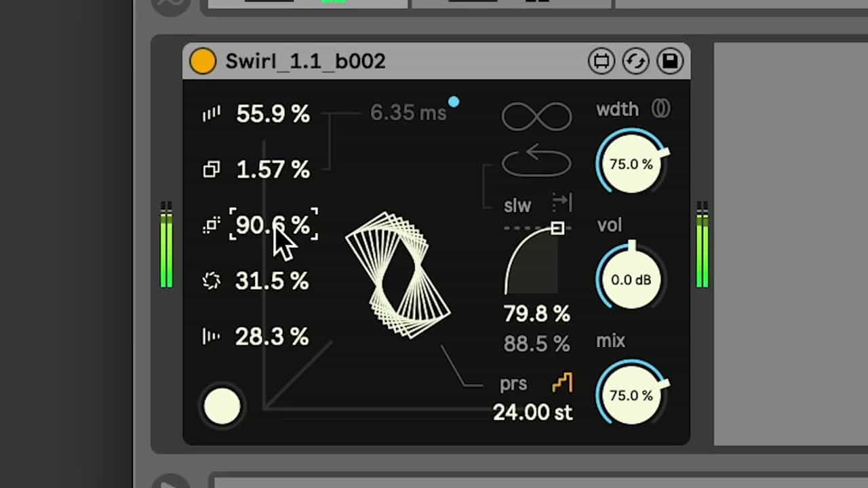This screenshot has height=488, width=868.
Task: Toggle the Swirl device activator button
Action: pos(202,61)
